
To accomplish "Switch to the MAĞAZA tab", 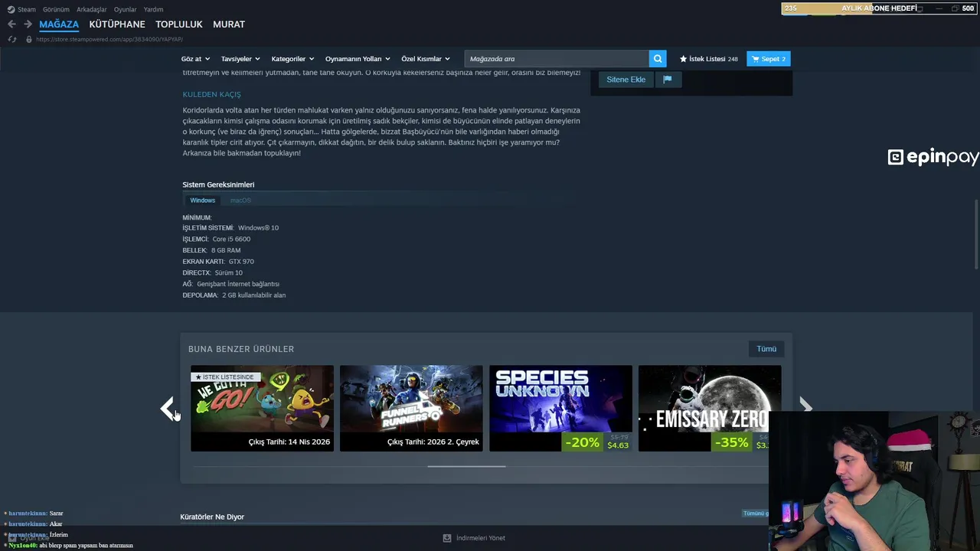I will click(x=59, y=24).
